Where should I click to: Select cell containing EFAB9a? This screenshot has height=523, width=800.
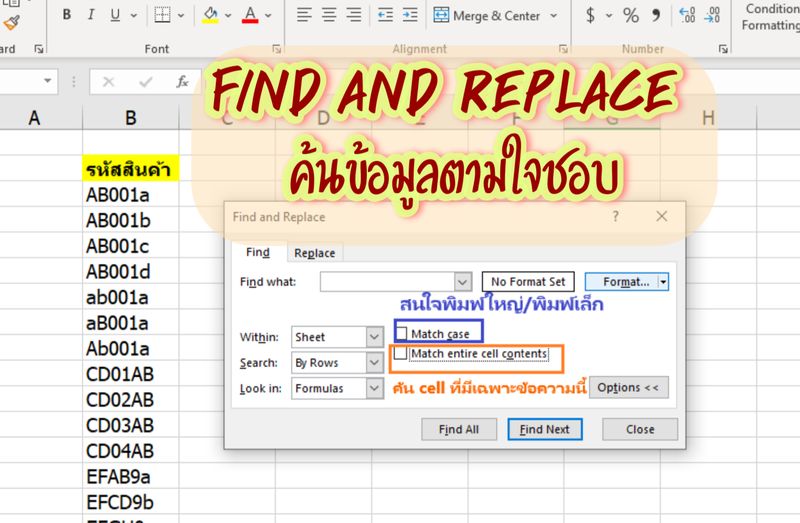click(x=131, y=477)
